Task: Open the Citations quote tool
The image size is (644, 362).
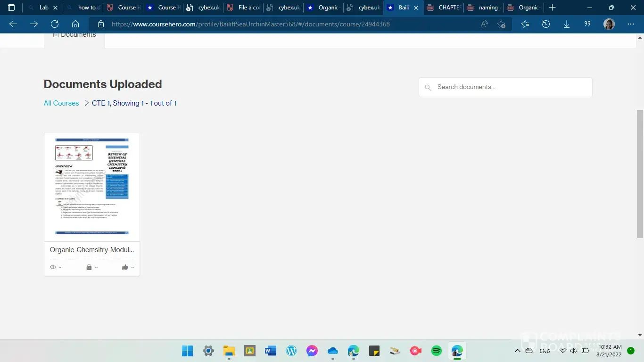Action: tap(587, 24)
